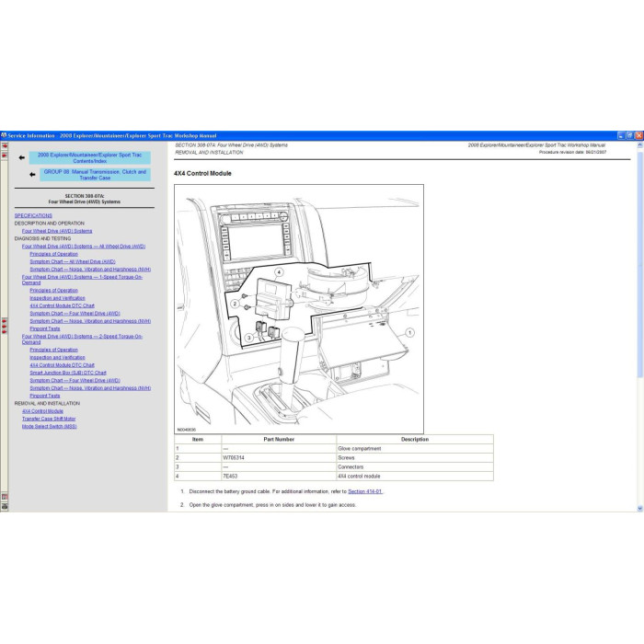Open 4X4 Control Module DTC Chart under 2-Speed

click(62, 365)
